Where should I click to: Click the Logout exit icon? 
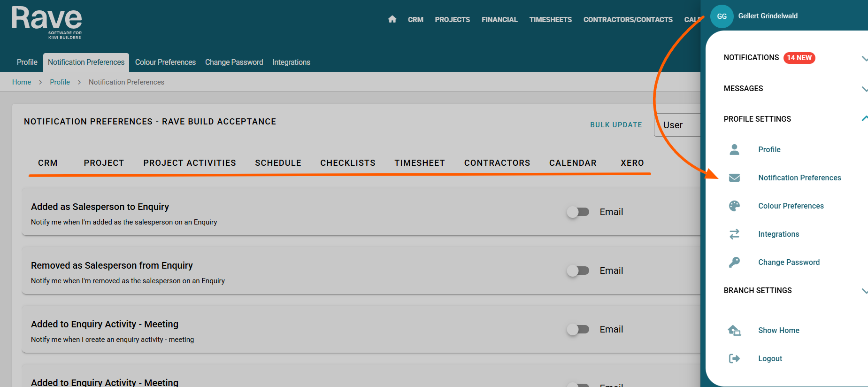(x=735, y=358)
